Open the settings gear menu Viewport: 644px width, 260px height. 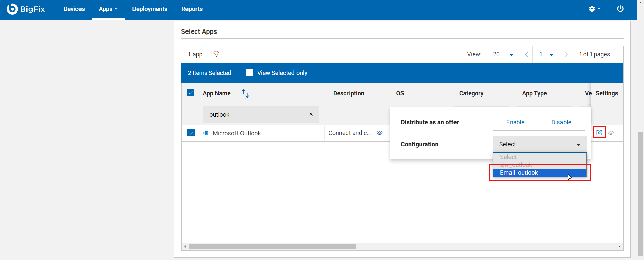[594, 9]
